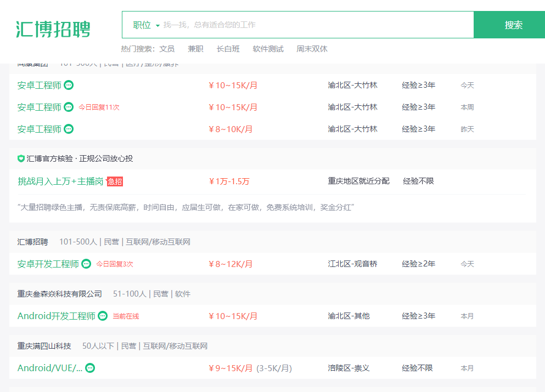The width and height of the screenshot is (545, 392).
Task: Open 安卓工程师 job posted 今天
Action: [40, 85]
